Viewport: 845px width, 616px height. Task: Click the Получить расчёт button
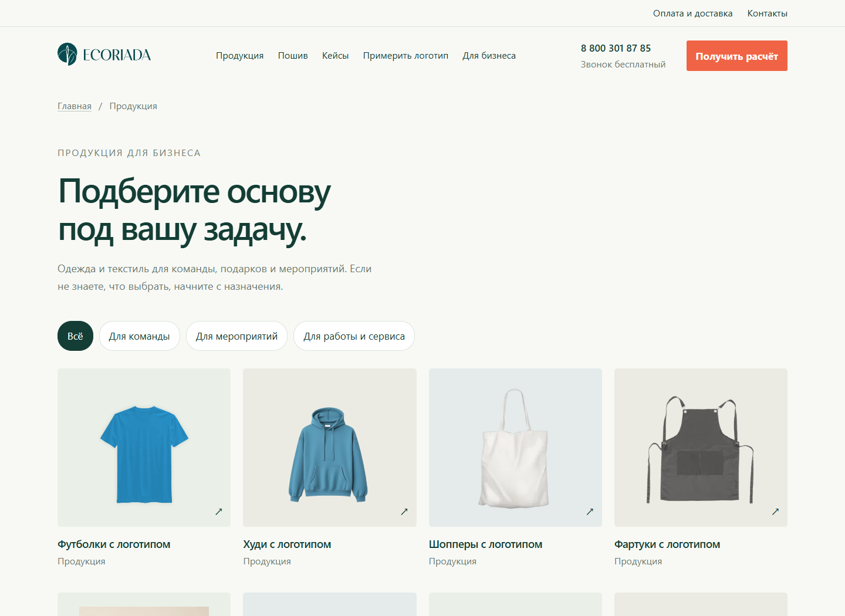click(736, 56)
